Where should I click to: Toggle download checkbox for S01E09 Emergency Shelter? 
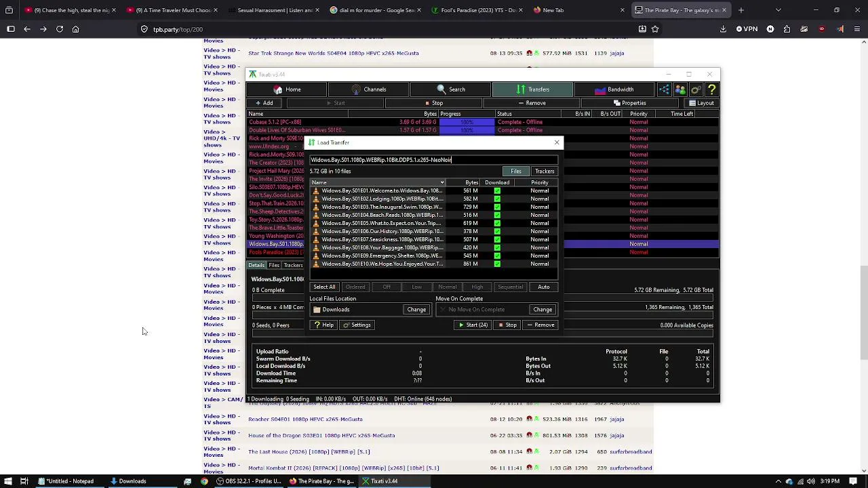click(497, 256)
